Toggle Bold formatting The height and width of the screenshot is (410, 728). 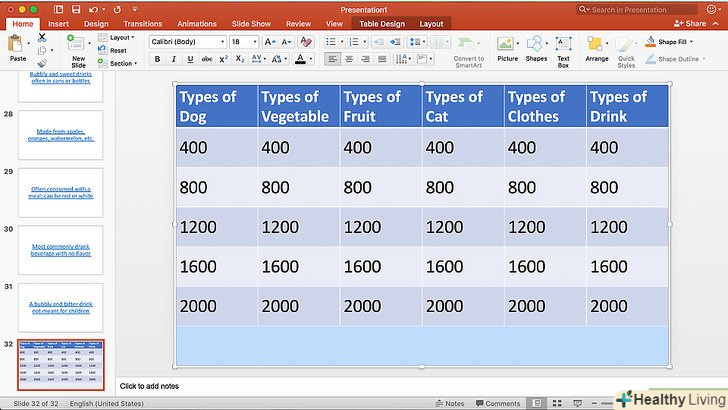tap(157, 59)
